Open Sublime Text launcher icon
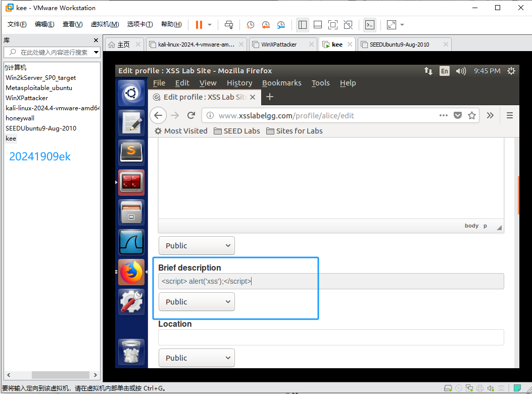Image resolution: width=532 pixels, height=394 pixels. (x=131, y=153)
